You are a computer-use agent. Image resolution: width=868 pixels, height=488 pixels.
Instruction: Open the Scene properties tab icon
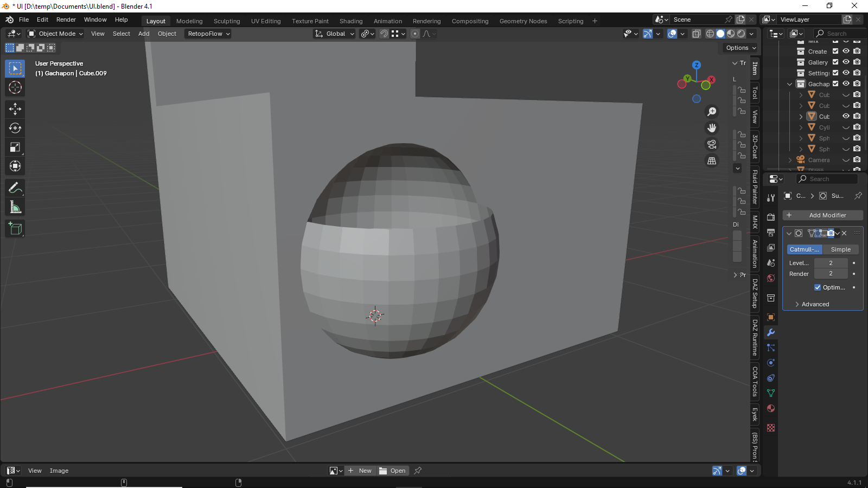771,262
